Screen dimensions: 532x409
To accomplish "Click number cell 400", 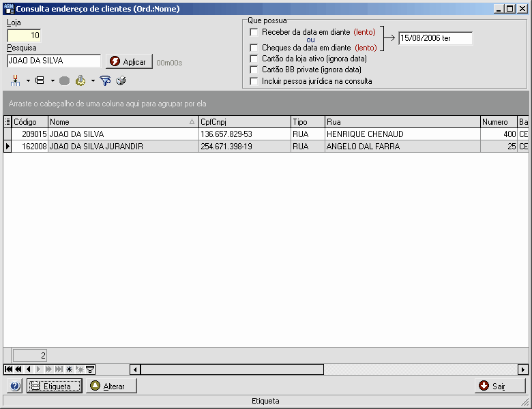I will pos(499,134).
